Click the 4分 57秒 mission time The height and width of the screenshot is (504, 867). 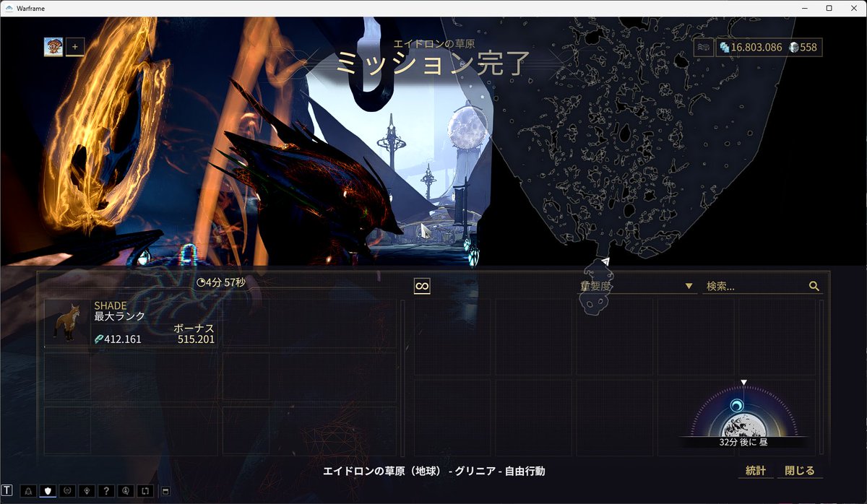(x=226, y=283)
